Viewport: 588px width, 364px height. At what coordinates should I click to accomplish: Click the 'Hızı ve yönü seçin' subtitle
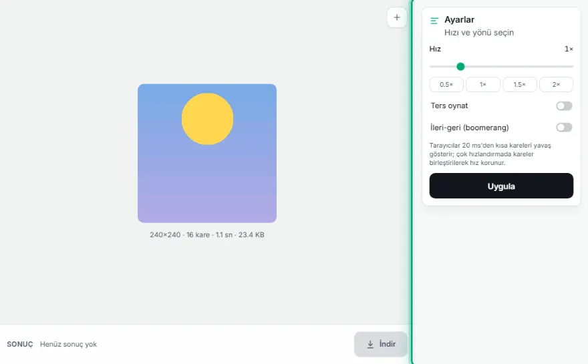(x=479, y=33)
